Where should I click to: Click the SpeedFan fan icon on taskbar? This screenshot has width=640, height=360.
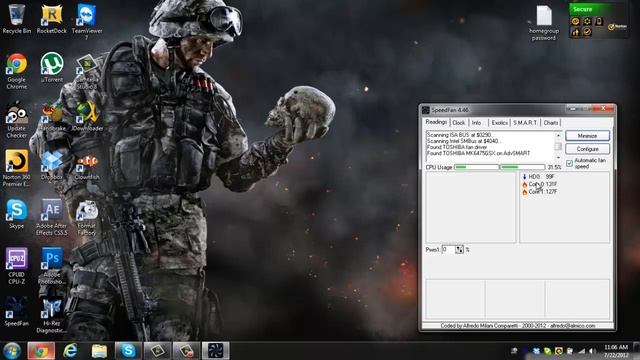click(x=215, y=351)
